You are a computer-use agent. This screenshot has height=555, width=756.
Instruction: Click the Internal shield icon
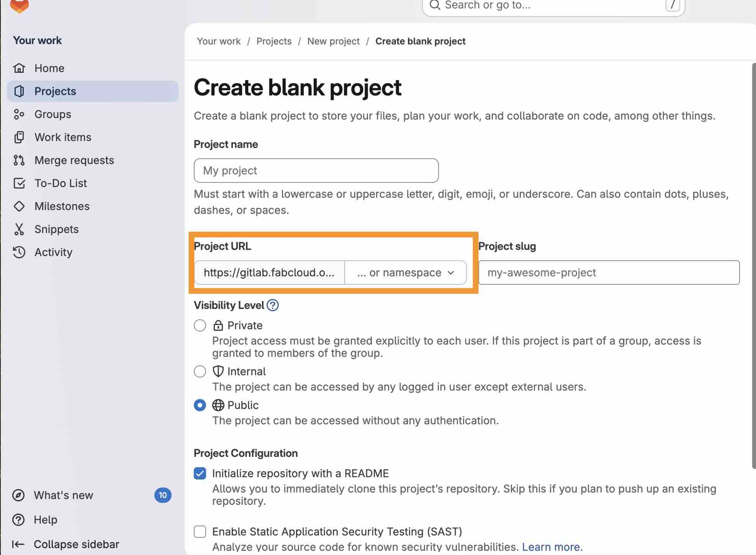pos(218,371)
